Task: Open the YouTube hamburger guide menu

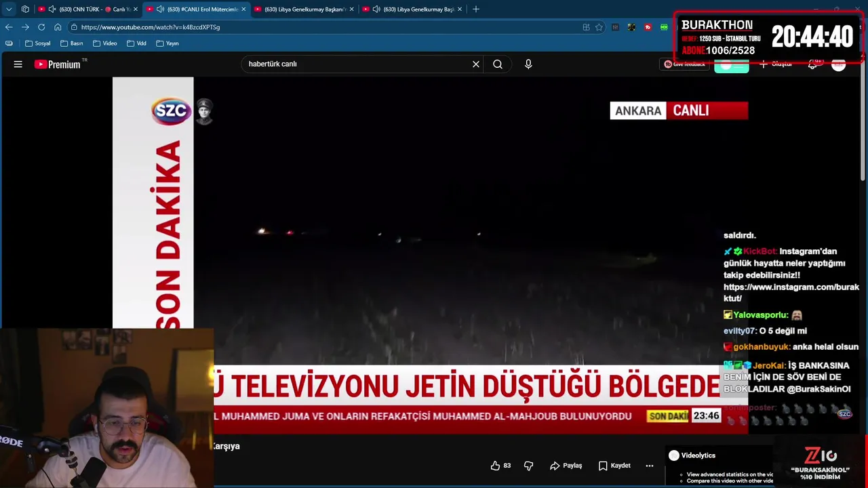Action: click(18, 64)
